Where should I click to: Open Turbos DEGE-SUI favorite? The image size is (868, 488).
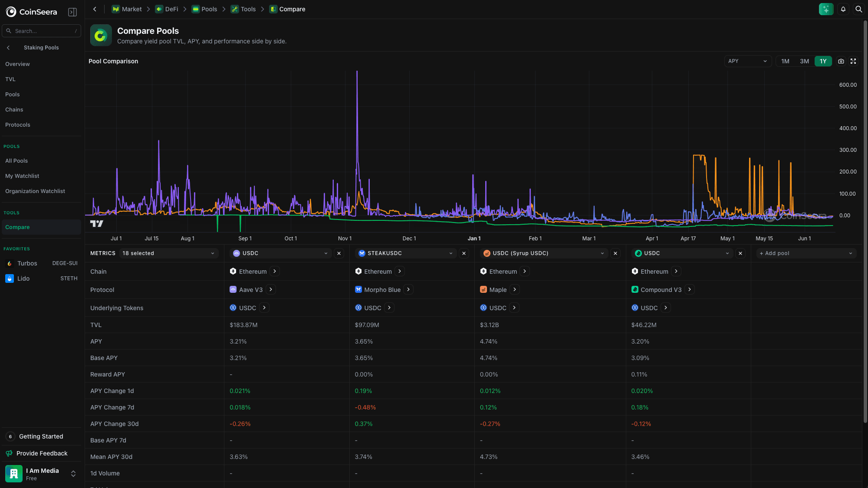(x=41, y=263)
